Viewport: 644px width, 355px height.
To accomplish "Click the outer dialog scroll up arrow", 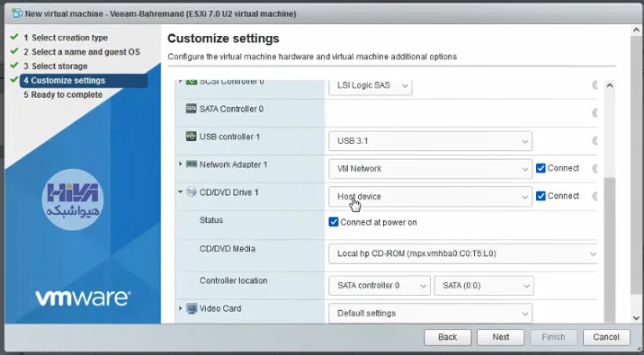I will click(x=636, y=30).
